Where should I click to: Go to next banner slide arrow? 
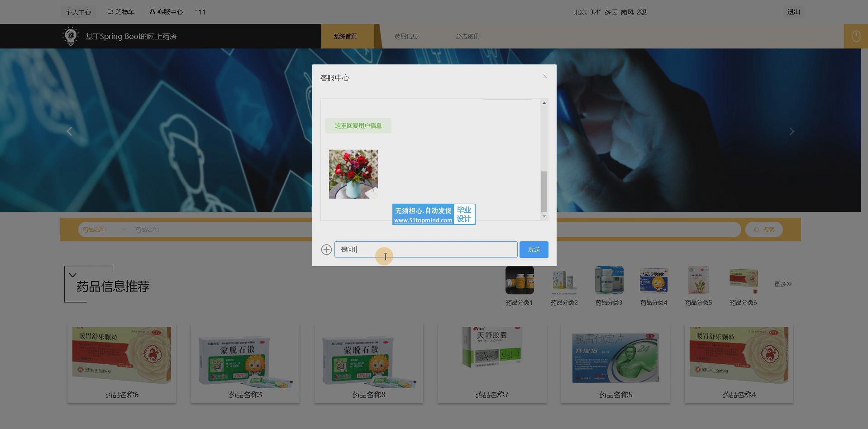pyautogui.click(x=792, y=131)
